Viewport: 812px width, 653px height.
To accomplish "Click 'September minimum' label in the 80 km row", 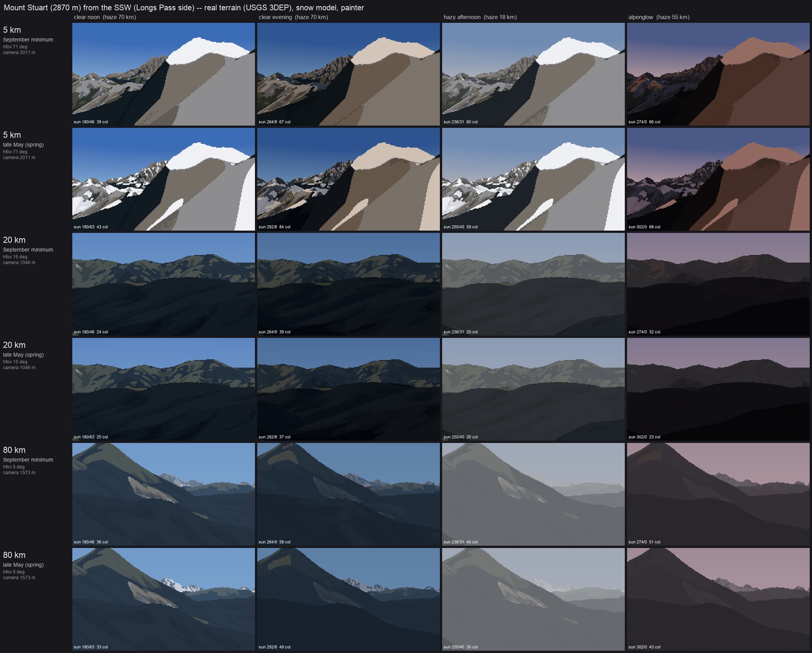I will pyautogui.click(x=28, y=460).
